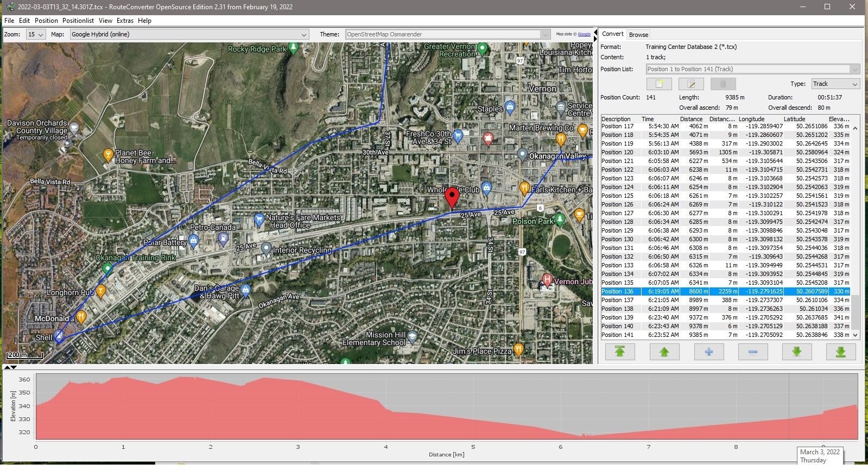Screen dimensions: 868x470
Task: Move selected position down one row
Action: (x=797, y=352)
